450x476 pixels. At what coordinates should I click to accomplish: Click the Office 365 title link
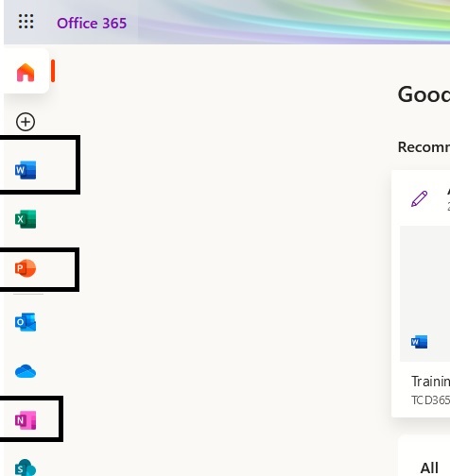click(x=92, y=24)
